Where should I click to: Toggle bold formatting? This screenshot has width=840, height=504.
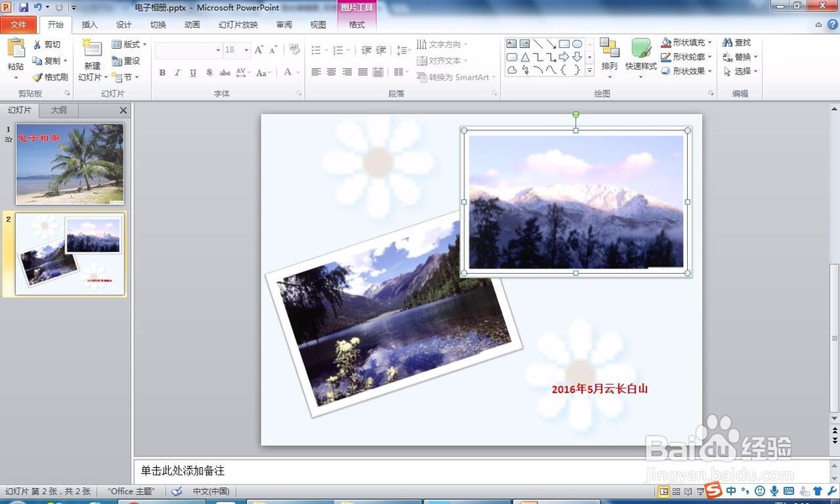[162, 72]
